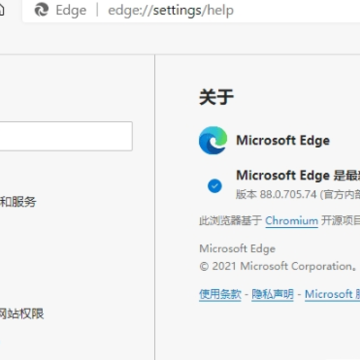Click the Microsoft Edge 是最新 status text

[x=298, y=175]
